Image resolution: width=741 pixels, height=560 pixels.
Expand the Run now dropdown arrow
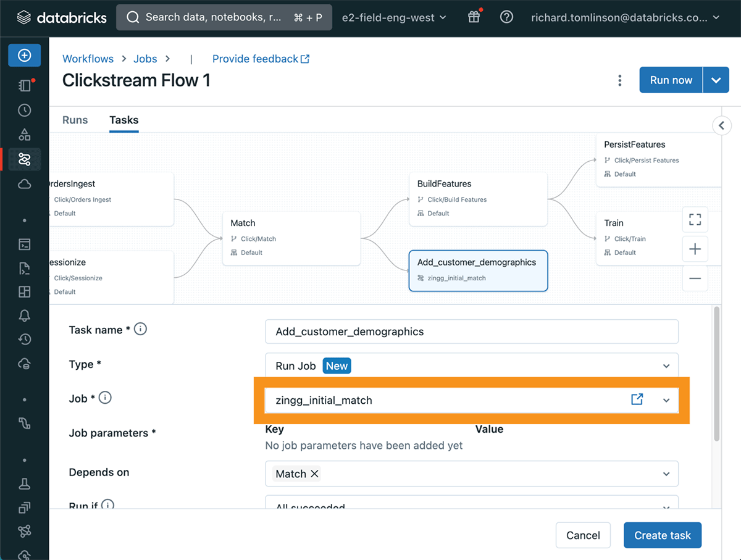[716, 80]
